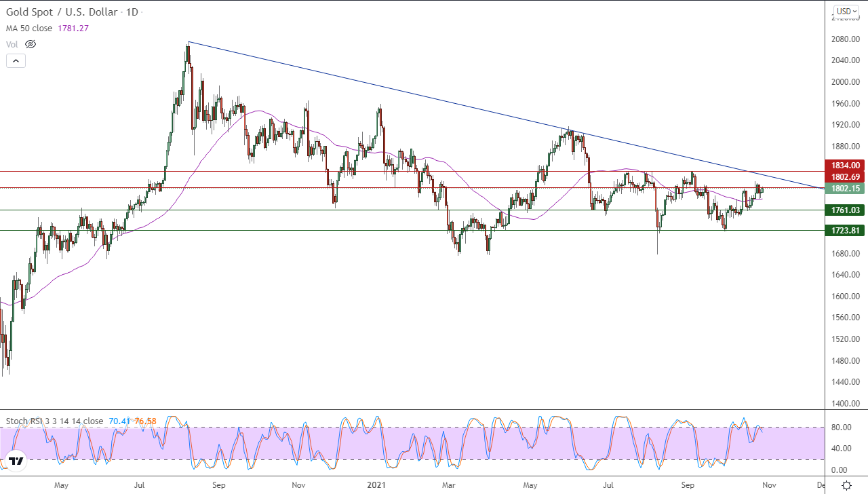Click the TradingView logo
868x494 pixels.
(x=16, y=461)
